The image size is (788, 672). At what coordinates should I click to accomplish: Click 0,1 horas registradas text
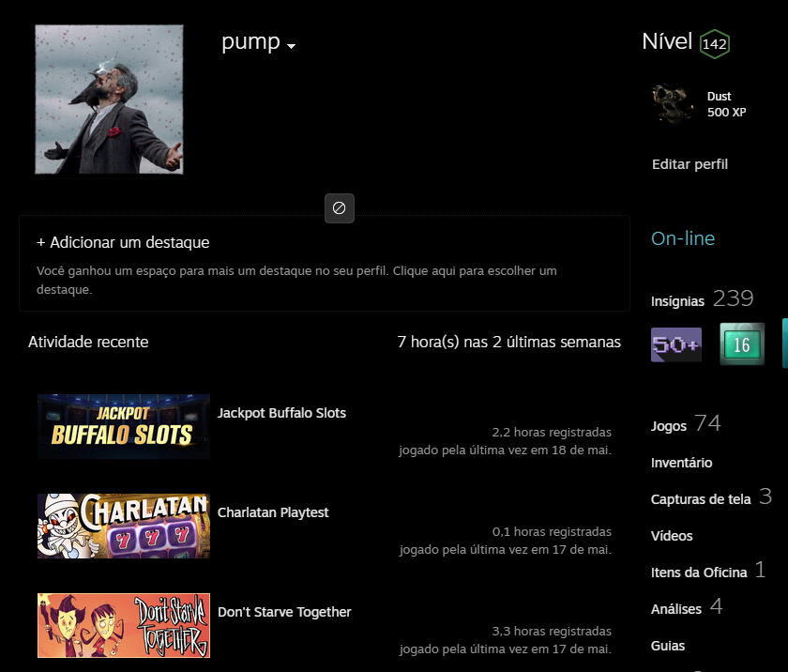(x=552, y=532)
